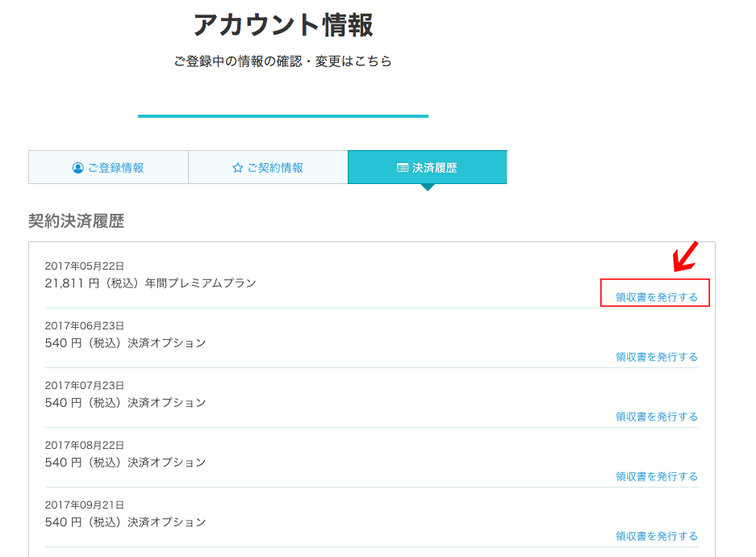Click the ご登録中の情報の確認・変更はこちら subtitle

(x=282, y=61)
